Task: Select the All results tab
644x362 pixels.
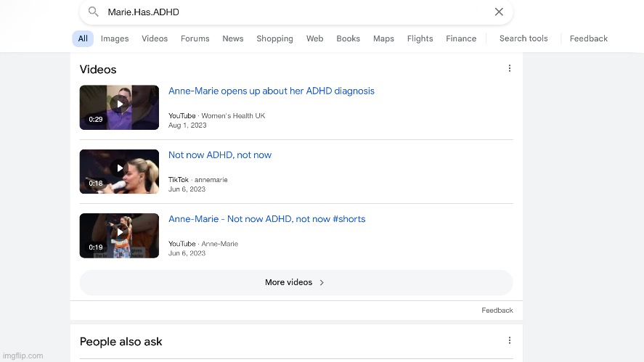Action: 83,38
